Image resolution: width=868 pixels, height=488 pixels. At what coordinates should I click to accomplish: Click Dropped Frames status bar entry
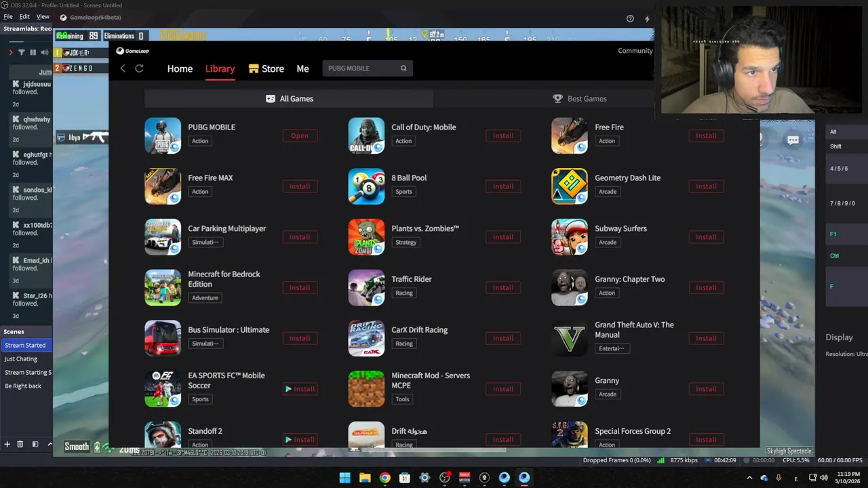[616, 460]
